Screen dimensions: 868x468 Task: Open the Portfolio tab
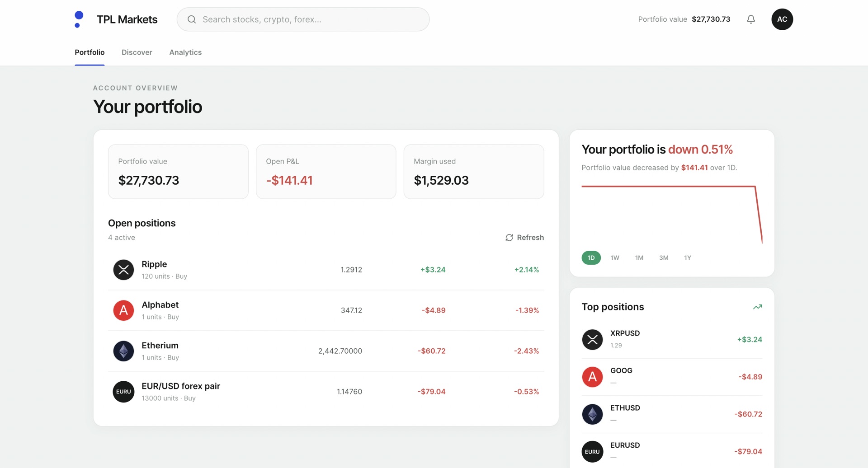coord(90,52)
